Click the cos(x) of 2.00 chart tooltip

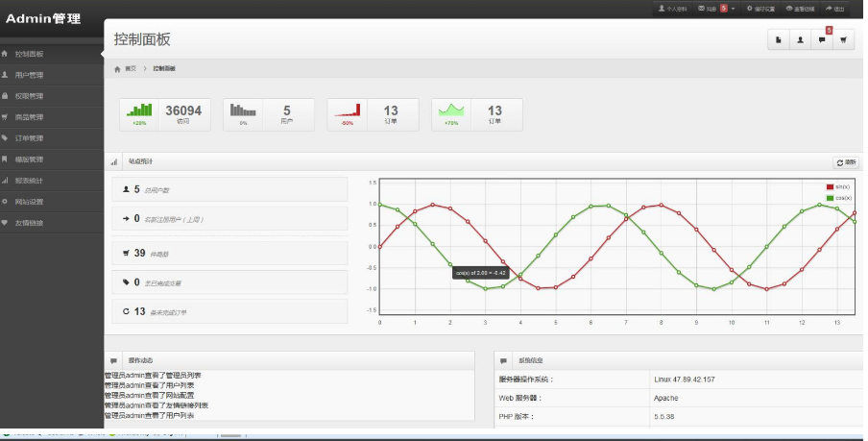coord(480,273)
